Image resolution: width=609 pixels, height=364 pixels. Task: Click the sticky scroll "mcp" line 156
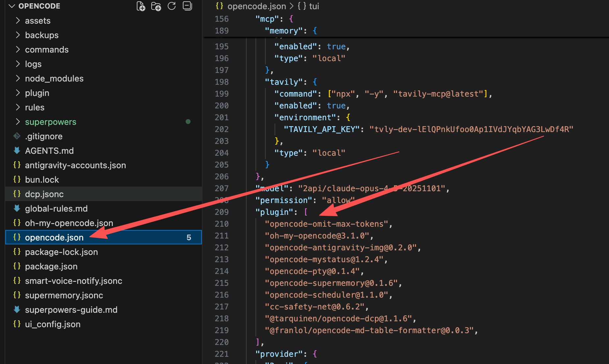(x=406, y=19)
